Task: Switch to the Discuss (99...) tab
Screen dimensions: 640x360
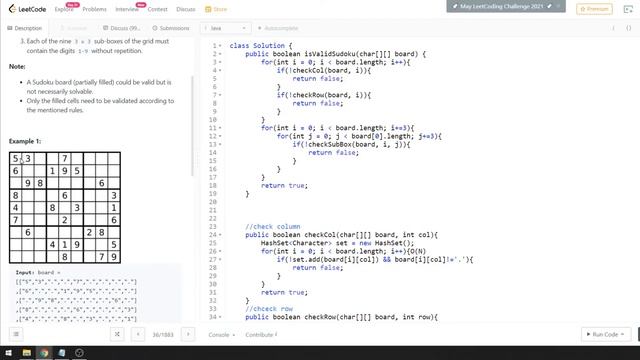Action: point(122,28)
